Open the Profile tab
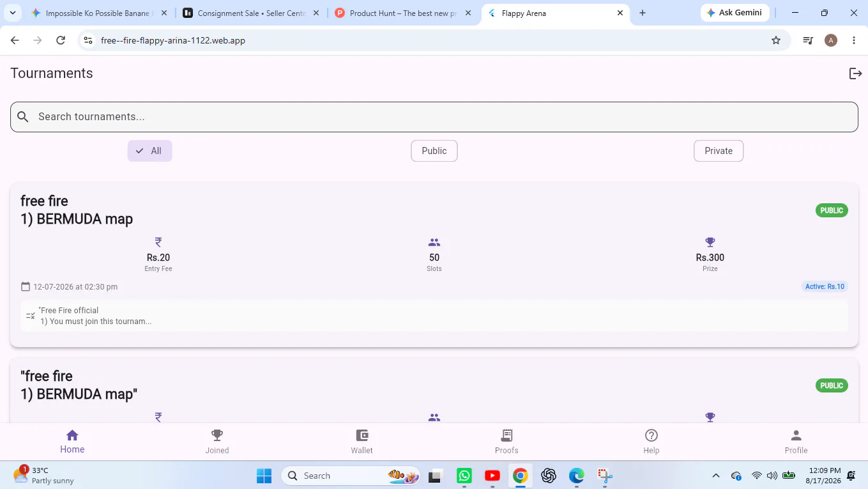 [796, 442]
